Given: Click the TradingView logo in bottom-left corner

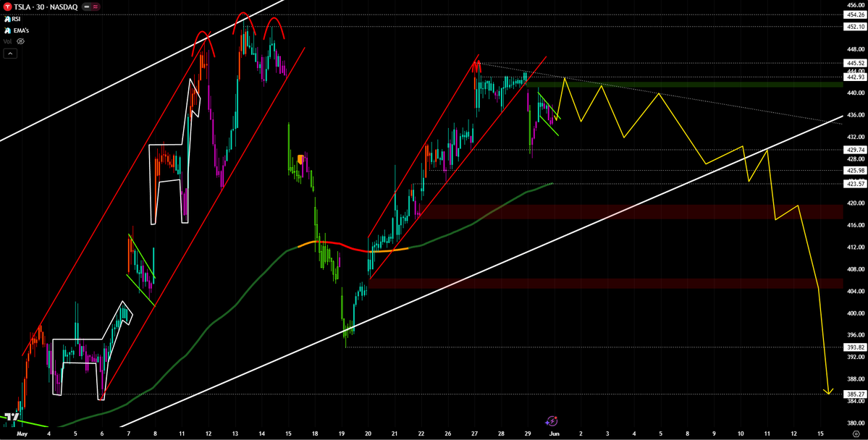Looking at the screenshot, I should (x=12, y=417).
